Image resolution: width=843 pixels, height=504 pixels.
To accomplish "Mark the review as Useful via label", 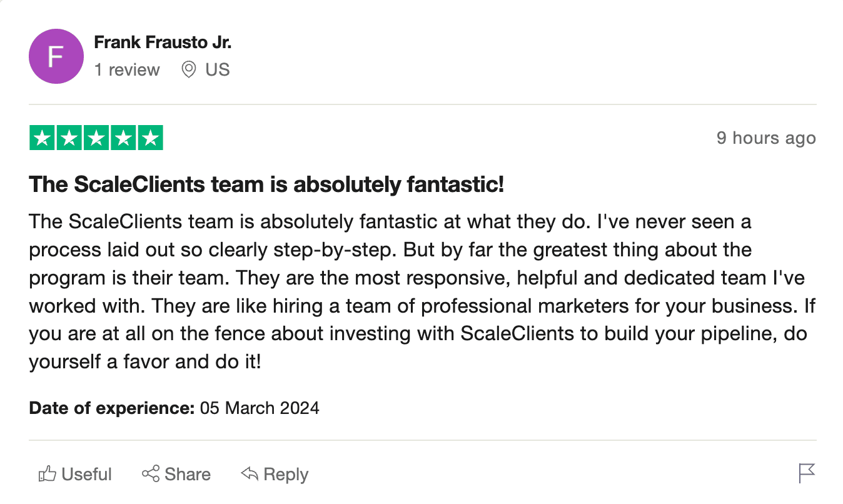I will point(86,475).
